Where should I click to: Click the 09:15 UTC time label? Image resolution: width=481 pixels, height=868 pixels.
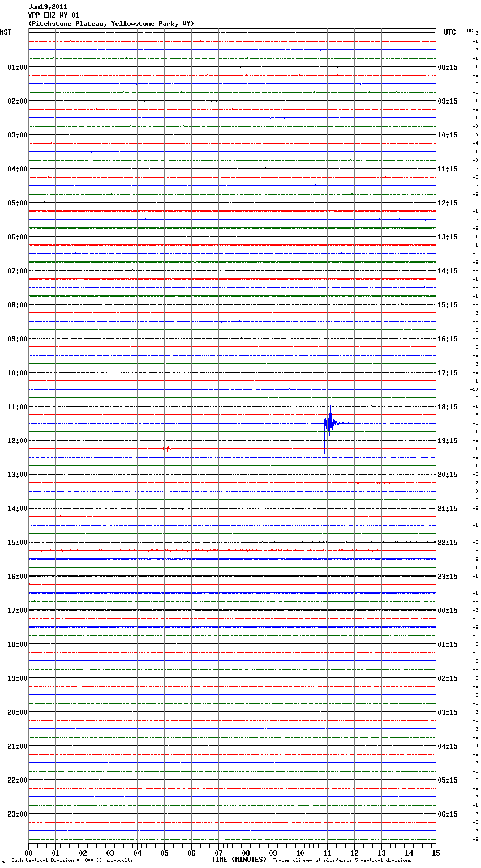[448, 101]
